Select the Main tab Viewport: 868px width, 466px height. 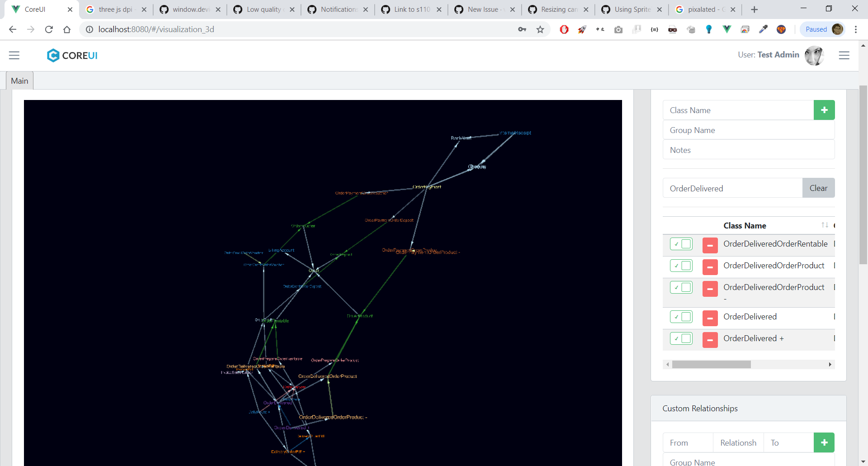coord(19,81)
